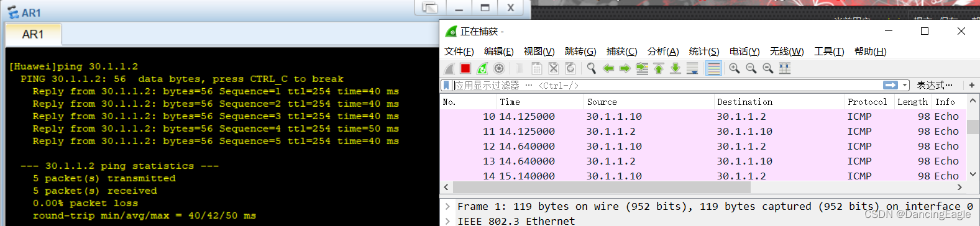Click the Wireshark fin title icon
The image size is (980, 226).
click(x=451, y=32)
